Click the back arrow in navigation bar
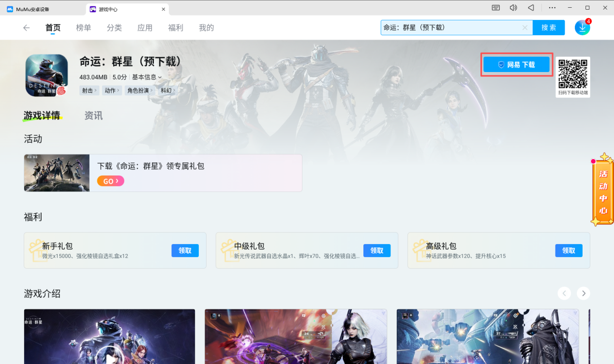Viewport: 614px width, 364px height. tap(27, 28)
